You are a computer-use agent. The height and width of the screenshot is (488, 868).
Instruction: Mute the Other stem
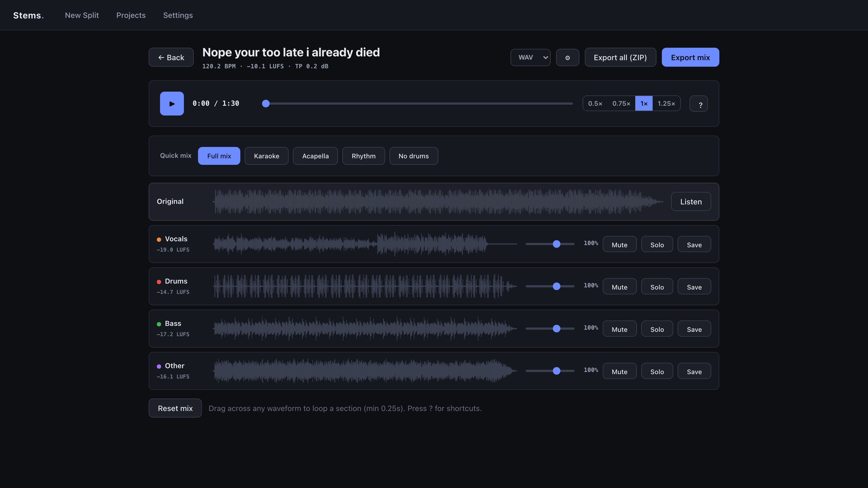coord(619,371)
